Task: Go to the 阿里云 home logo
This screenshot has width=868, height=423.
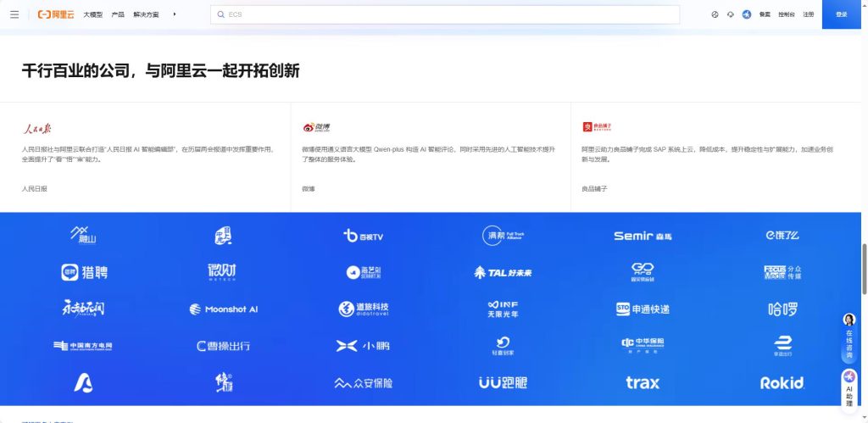Action: click(x=56, y=14)
